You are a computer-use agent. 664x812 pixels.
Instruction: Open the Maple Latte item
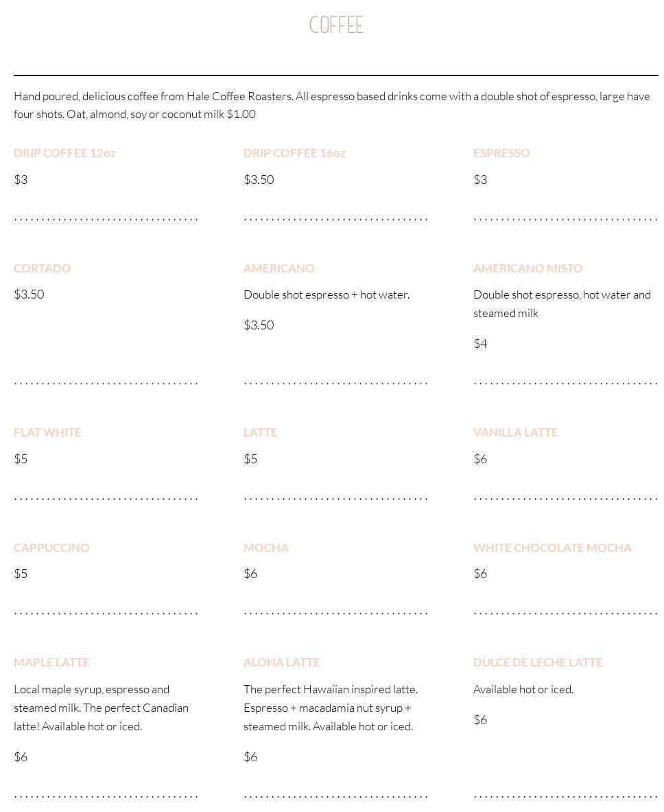[51, 662]
